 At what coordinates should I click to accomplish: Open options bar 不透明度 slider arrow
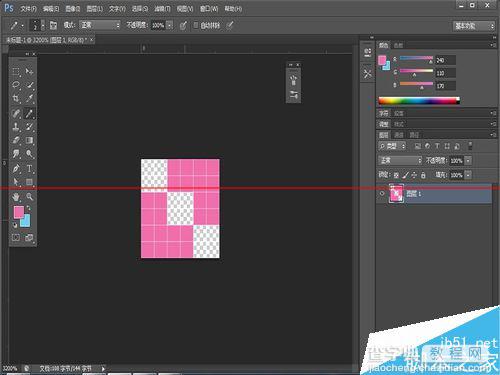[170, 25]
